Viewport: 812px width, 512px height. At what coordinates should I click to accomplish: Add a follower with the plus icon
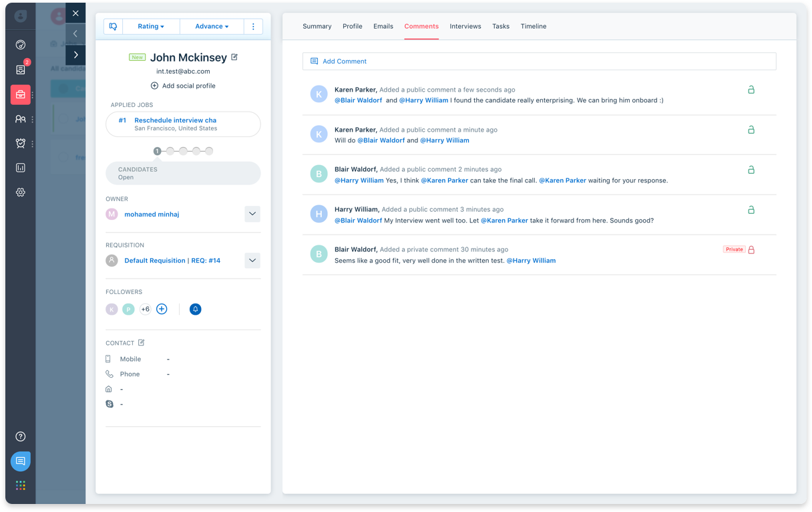coord(162,309)
